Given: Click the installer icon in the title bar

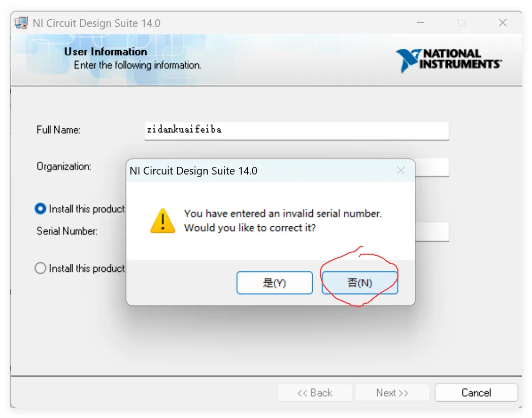Looking at the screenshot, I should click(x=21, y=23).
